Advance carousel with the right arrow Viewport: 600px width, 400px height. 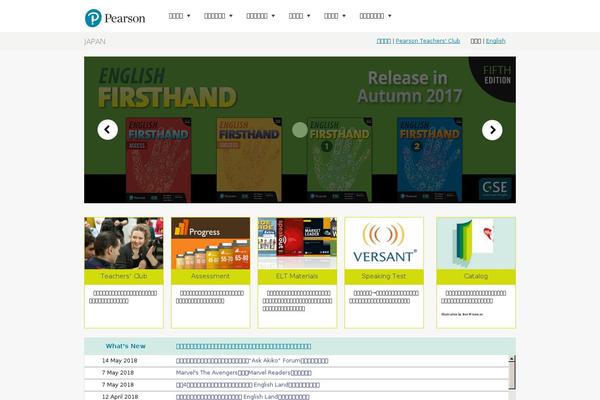click(x=492, y=130)
